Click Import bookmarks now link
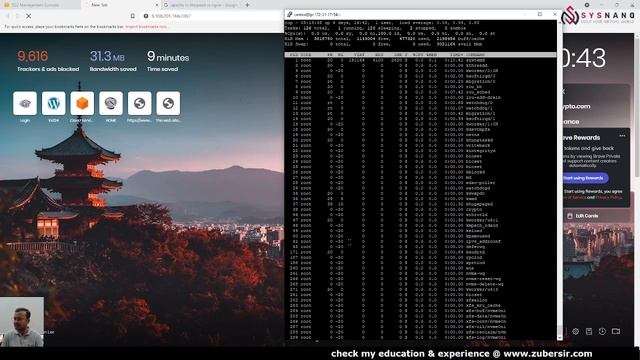This screenshot has height=360, width=640. (146, 27)
